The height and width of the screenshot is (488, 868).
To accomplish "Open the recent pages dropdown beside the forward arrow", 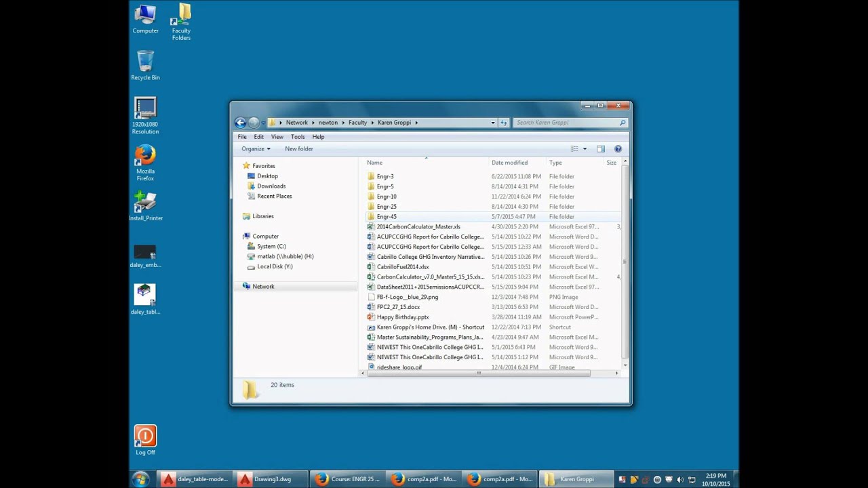I will pos(263,123).
